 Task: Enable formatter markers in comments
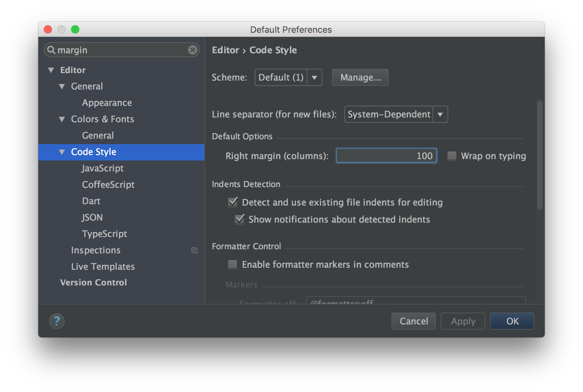click(232, 264)
